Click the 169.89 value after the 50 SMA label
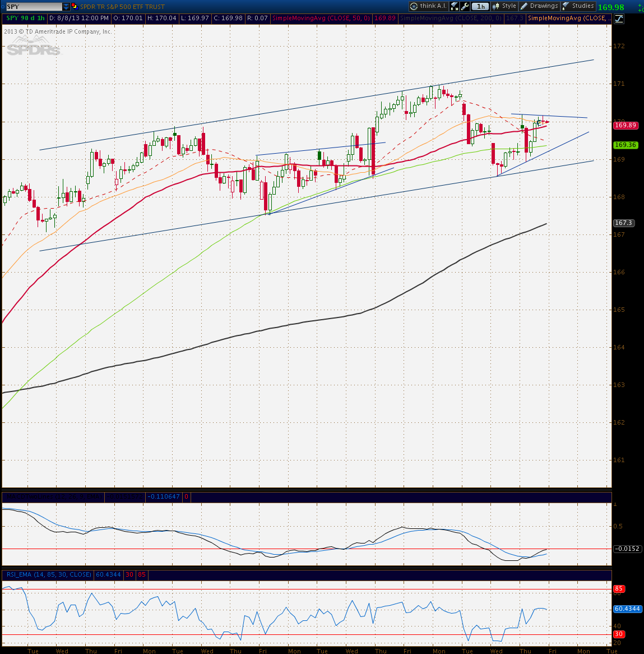Screen dimensions: 644x654 384,19
